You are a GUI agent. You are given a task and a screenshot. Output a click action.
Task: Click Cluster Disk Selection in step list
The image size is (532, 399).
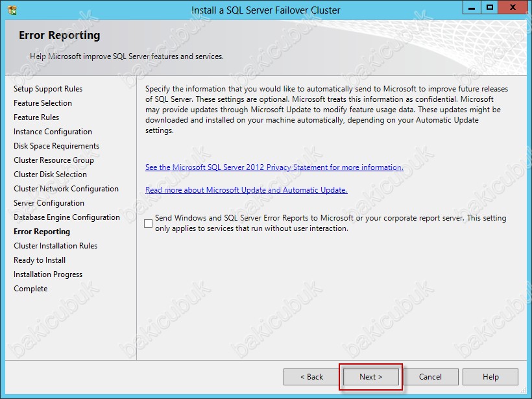click(x=50, y=175)
